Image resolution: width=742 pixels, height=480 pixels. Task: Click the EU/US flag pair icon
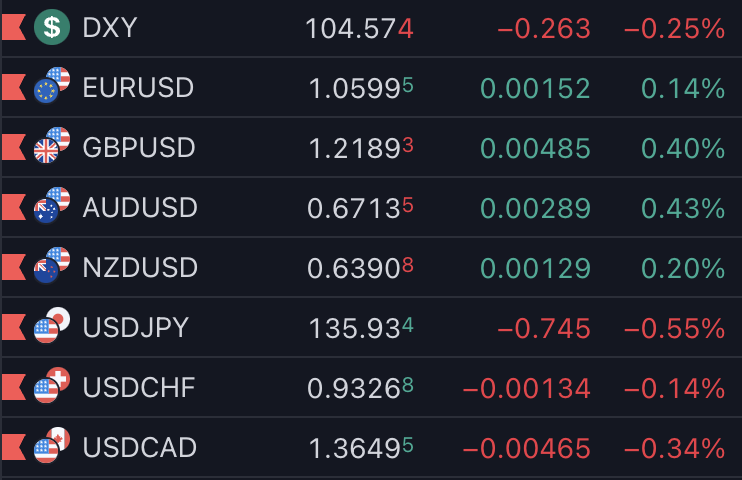[52, 86]
